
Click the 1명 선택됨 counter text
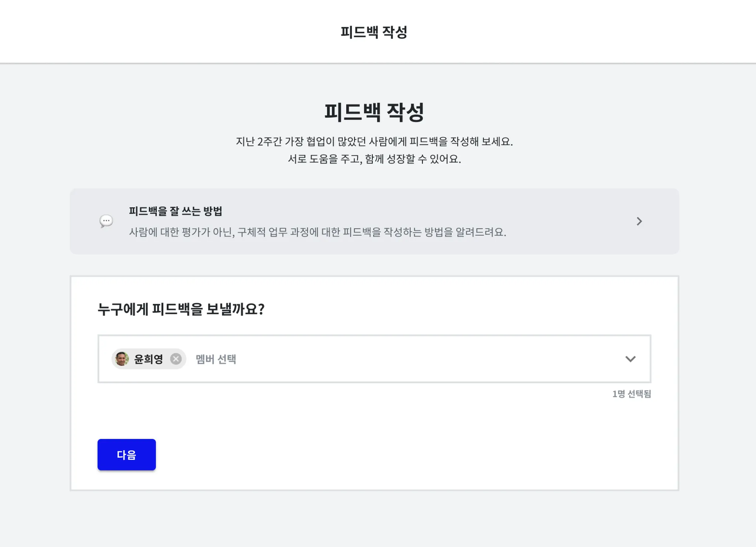[x=631, y=394]
